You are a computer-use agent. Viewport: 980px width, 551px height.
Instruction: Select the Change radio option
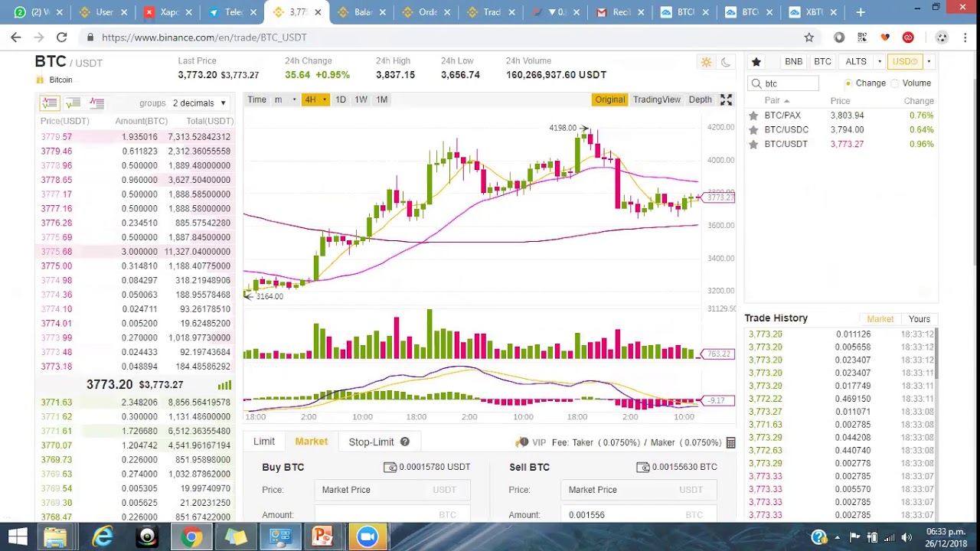coord(848,83)
